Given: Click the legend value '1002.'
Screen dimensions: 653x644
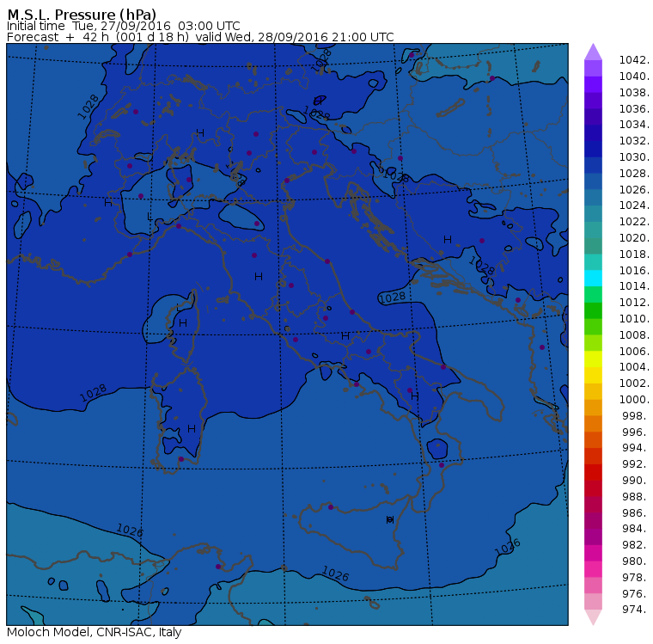Looking at the screenshot, I should (634, 383).
